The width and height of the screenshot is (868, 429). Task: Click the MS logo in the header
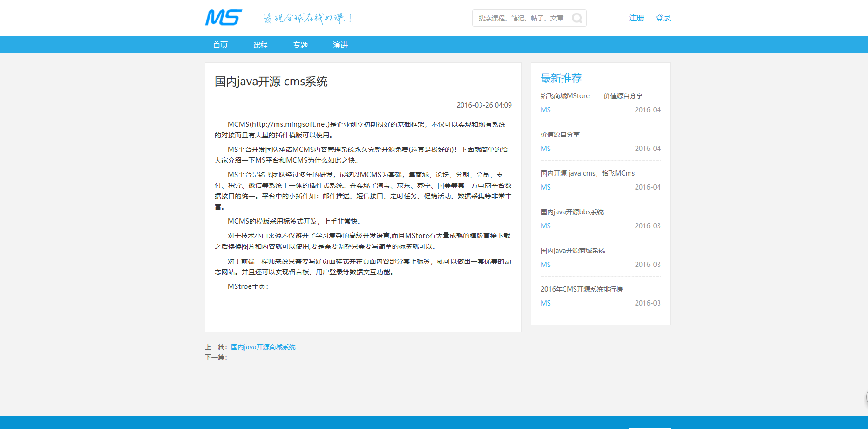tap(224, 18)
